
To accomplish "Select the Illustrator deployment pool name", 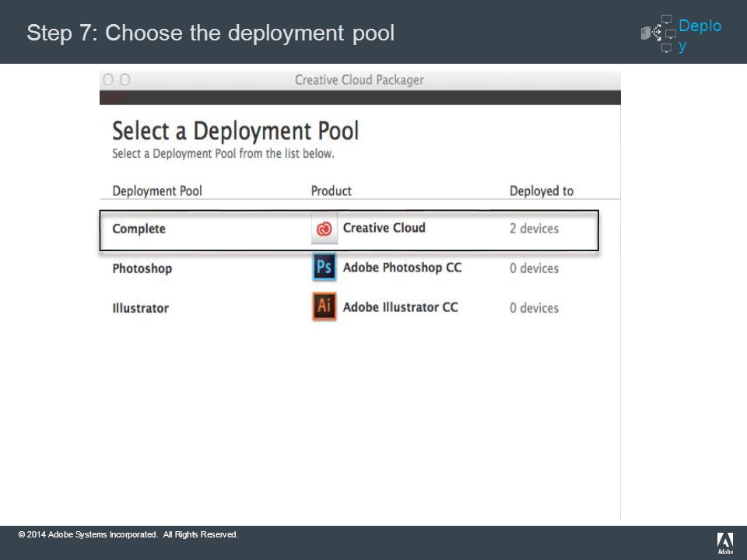I will tap(141, 308).
